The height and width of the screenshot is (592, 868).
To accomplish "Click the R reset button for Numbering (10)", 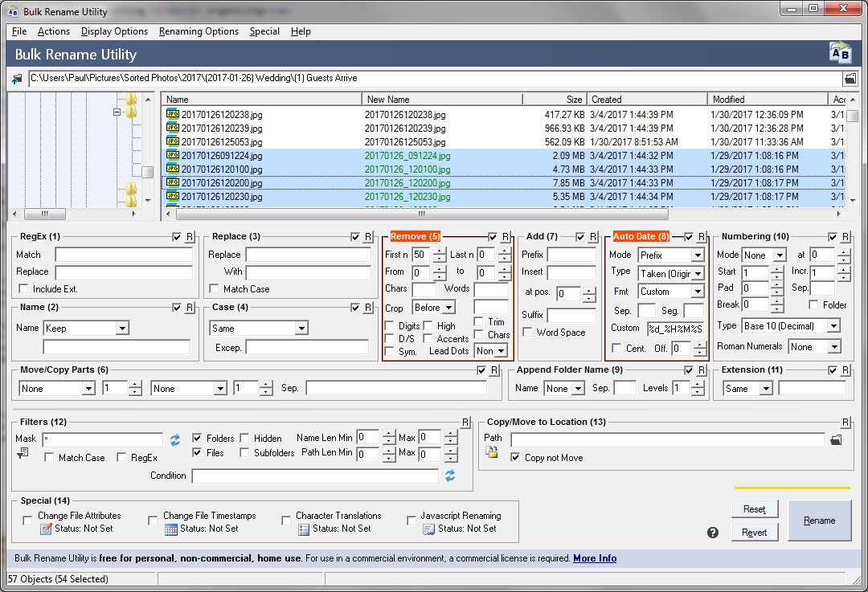I will [x=845, y=237].
